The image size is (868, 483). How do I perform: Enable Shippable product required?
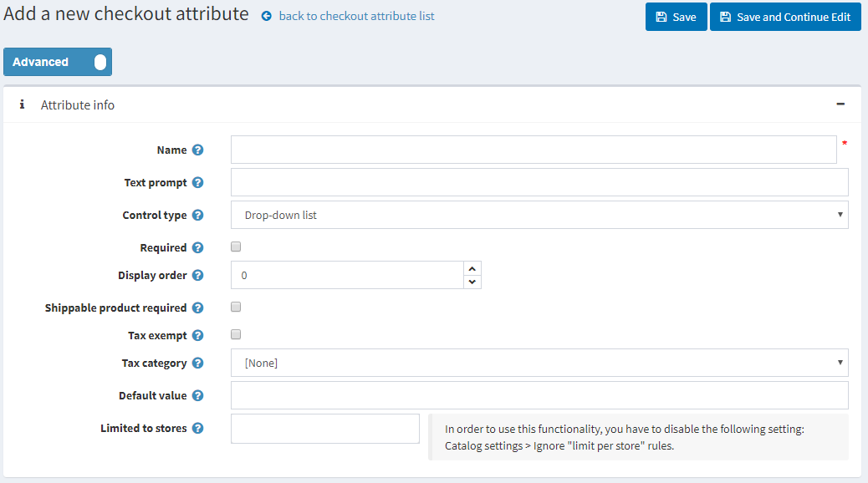point(235,306)
